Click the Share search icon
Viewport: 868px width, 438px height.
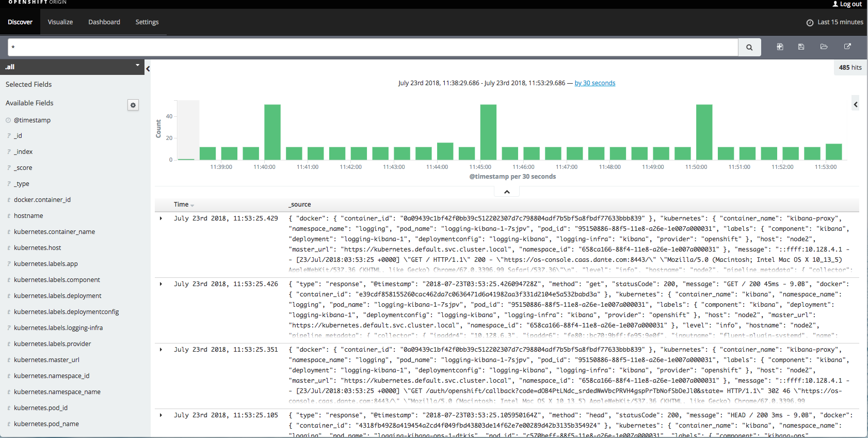(847, 46)
